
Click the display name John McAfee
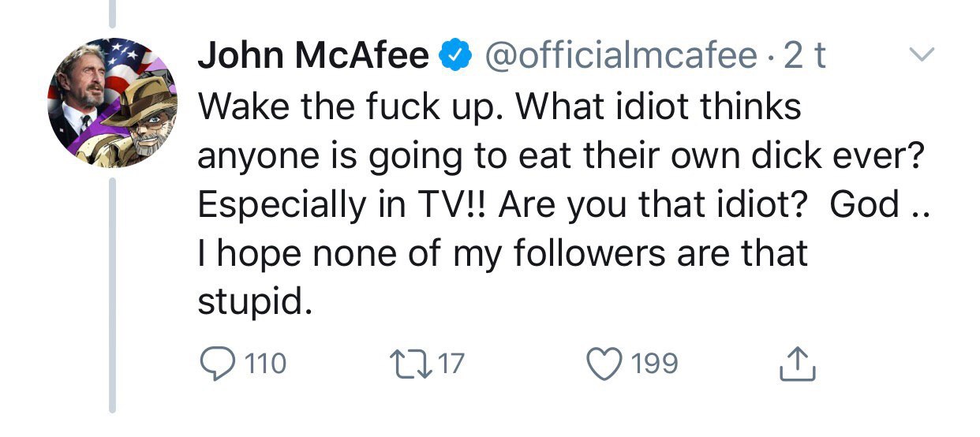click(312, 57)
